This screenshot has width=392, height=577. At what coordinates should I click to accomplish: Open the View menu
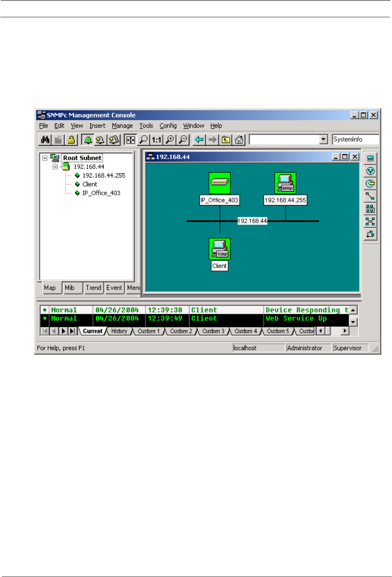(x=77, y=126)
